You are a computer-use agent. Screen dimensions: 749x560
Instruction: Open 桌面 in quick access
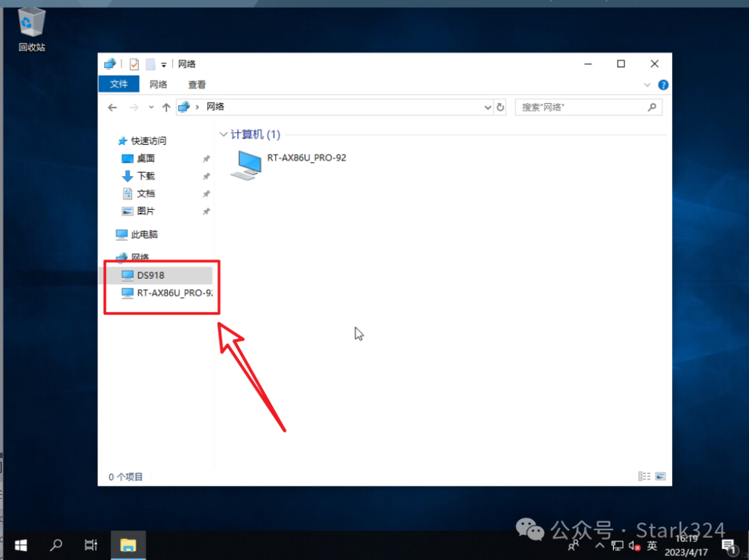click(x=139, y=159)
